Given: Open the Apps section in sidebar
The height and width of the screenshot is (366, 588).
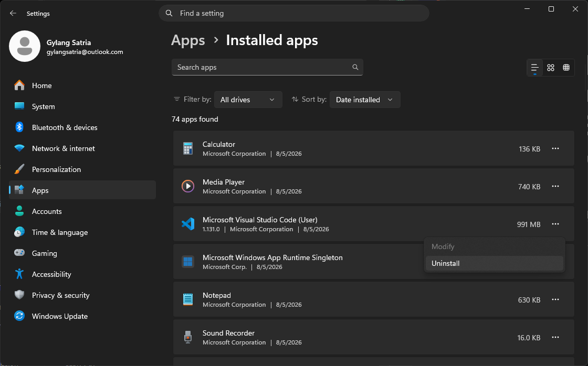Looking at the screenshot, I should [82, 190].
